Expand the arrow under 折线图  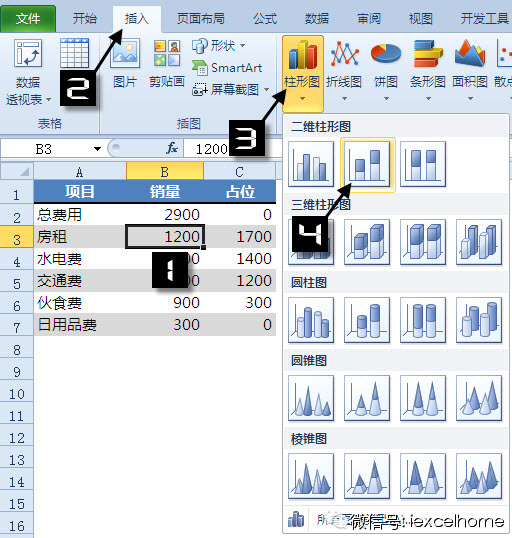(344, 99)
